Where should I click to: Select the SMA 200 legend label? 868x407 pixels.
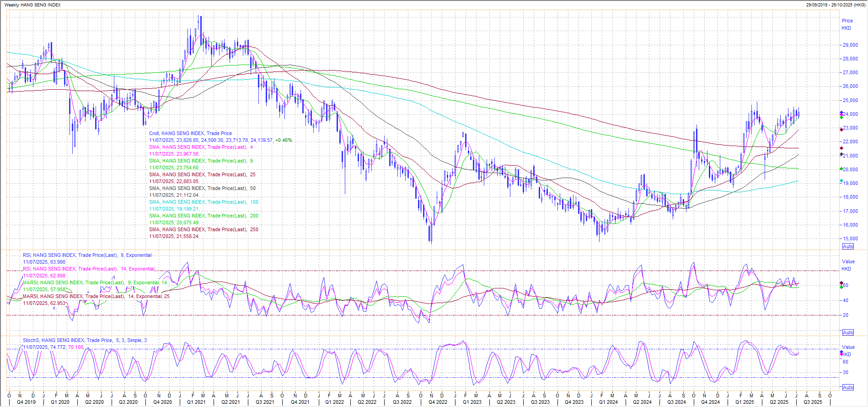[x=204, y=216]
